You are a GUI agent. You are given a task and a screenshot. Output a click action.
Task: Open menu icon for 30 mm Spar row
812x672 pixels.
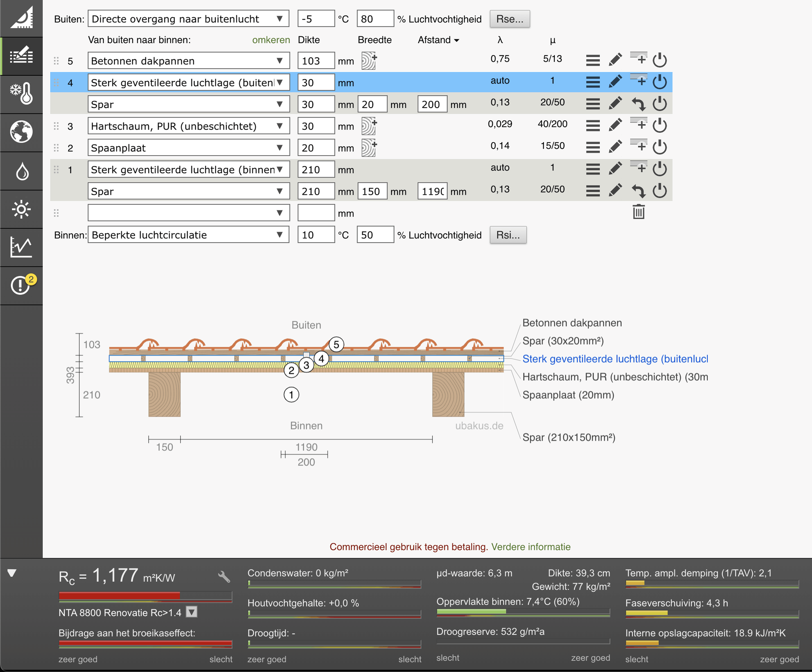pyautogui.click(x=593, y=104)
